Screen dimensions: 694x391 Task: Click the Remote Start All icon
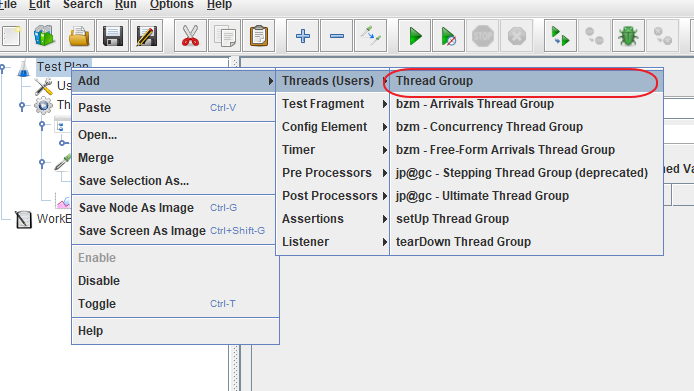tap(560, 36)
